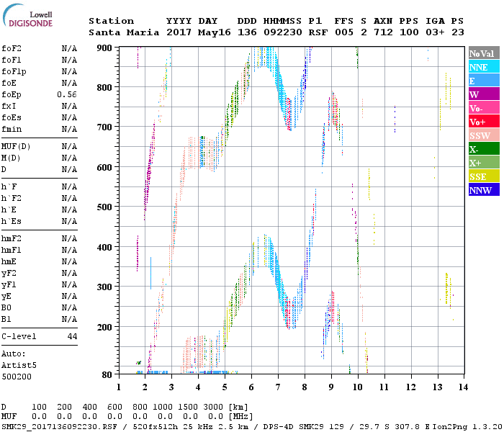Click the h`F2 parameter label

click(12, 198)
